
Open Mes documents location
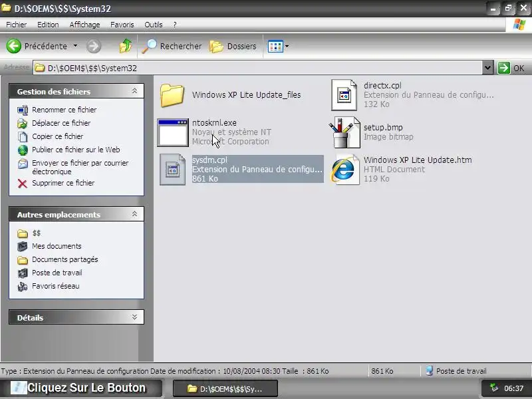pos(57,246)
